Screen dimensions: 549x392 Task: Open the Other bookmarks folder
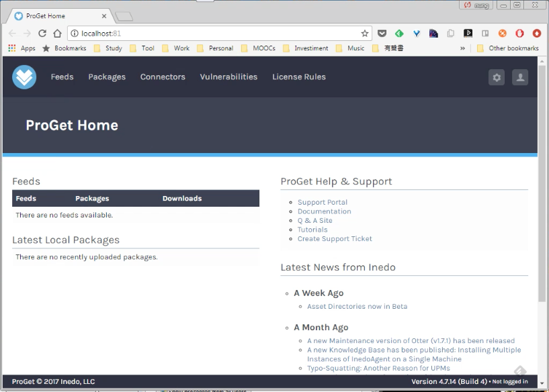(x=508, y=48)
